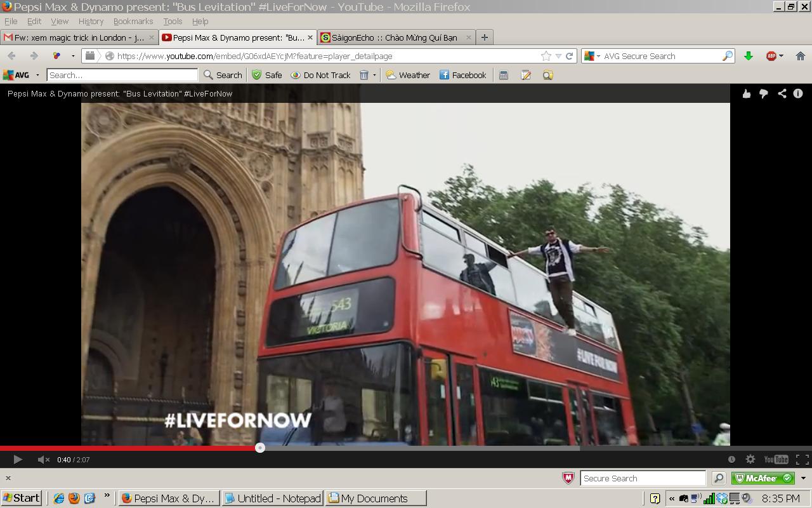Screen dimensions: 812x508
Task: Click the McAfee Secure Search field
Action: tap(643, 478)
